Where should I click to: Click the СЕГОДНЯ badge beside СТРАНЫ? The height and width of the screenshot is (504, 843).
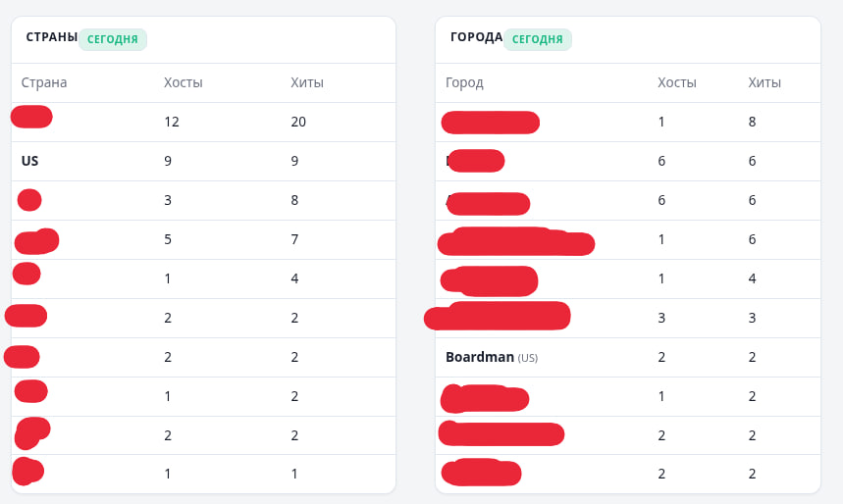(113, 39)
